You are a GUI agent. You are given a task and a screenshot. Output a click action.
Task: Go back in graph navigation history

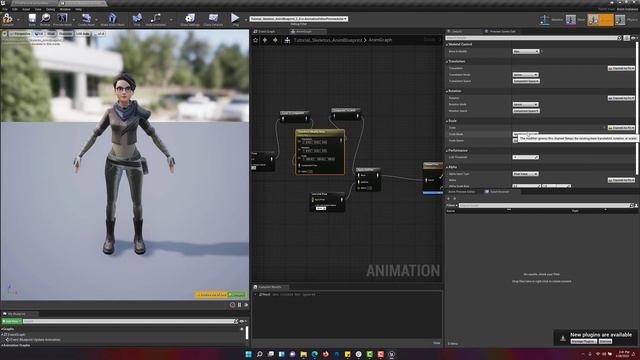coord(265,40)
